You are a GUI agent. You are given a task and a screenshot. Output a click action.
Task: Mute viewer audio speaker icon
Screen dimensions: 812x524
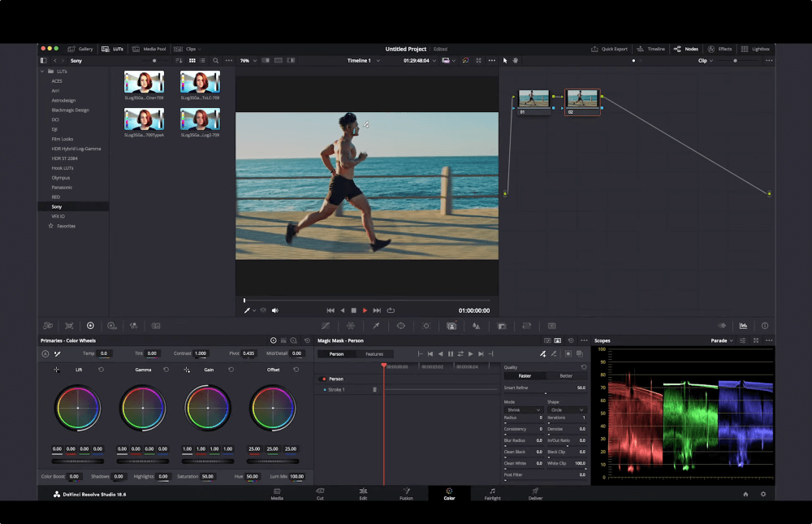(275, 310)
